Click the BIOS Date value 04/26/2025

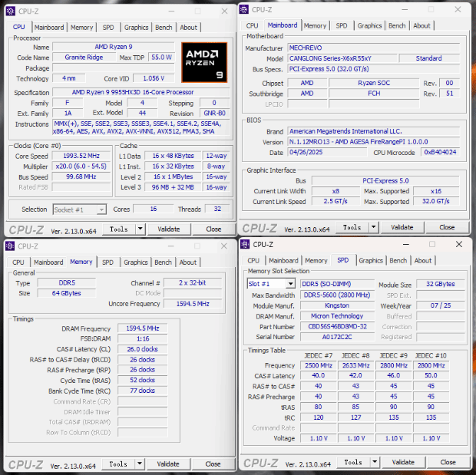pyautogui.click(x=329, y=152)
